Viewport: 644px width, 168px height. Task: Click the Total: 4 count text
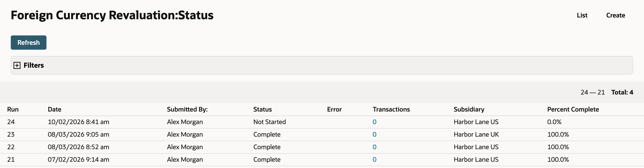click(622, 92)
